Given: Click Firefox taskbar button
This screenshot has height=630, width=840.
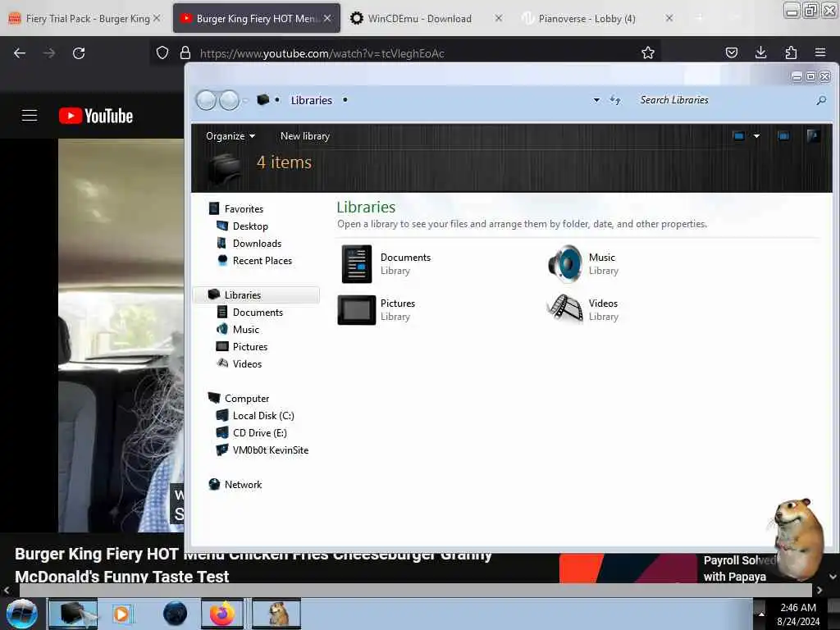Looking at the screenshot, I should pos(222,614).
